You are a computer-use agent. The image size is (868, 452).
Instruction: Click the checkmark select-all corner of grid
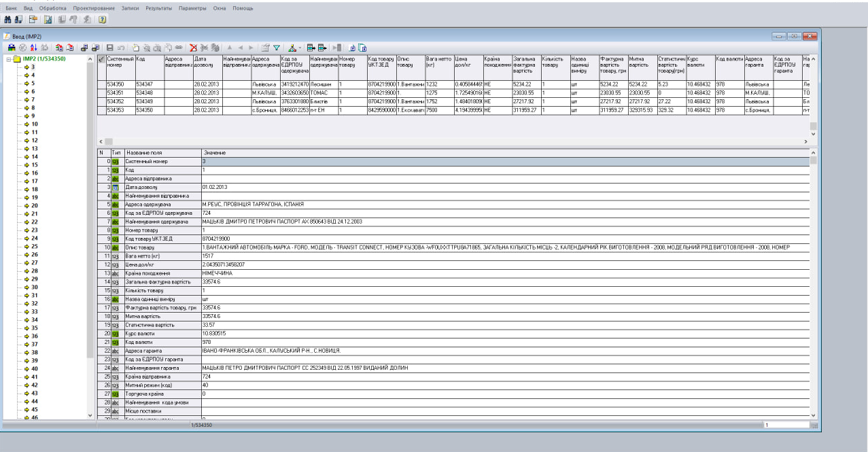[101, 59]
